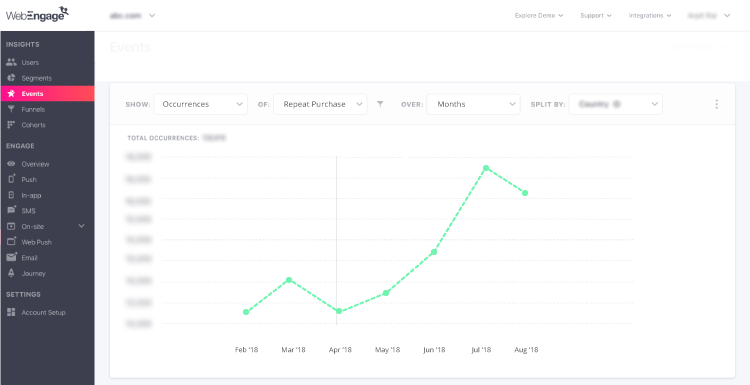Click the filter funnel icon
Image resolution: width=750 pixels, height=385 pixels.
(380, 104)
